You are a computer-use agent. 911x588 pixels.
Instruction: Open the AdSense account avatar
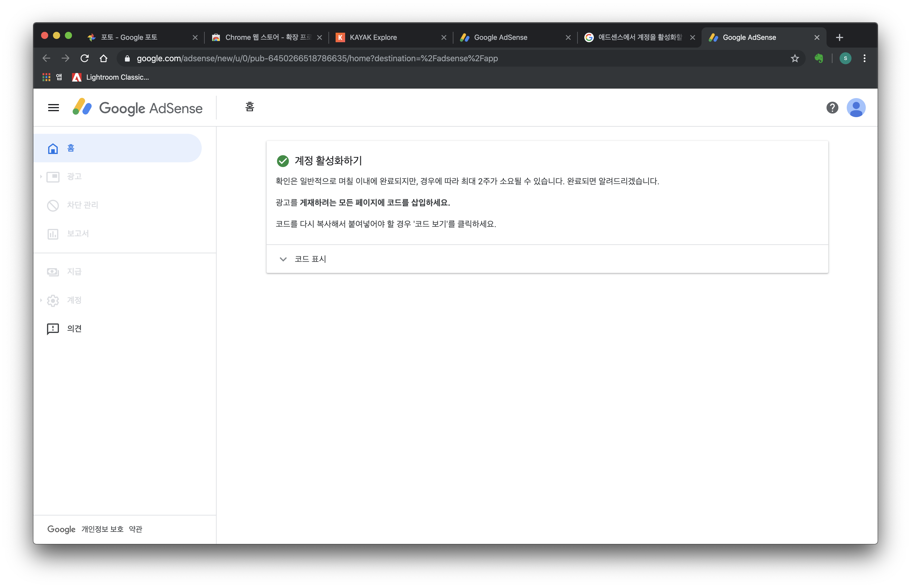click(856, 108)
